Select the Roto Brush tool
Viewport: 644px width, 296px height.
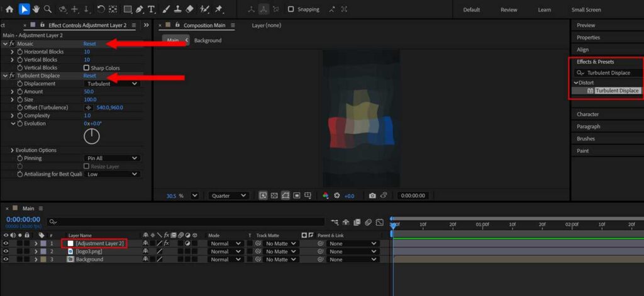[x=204, y=9]
